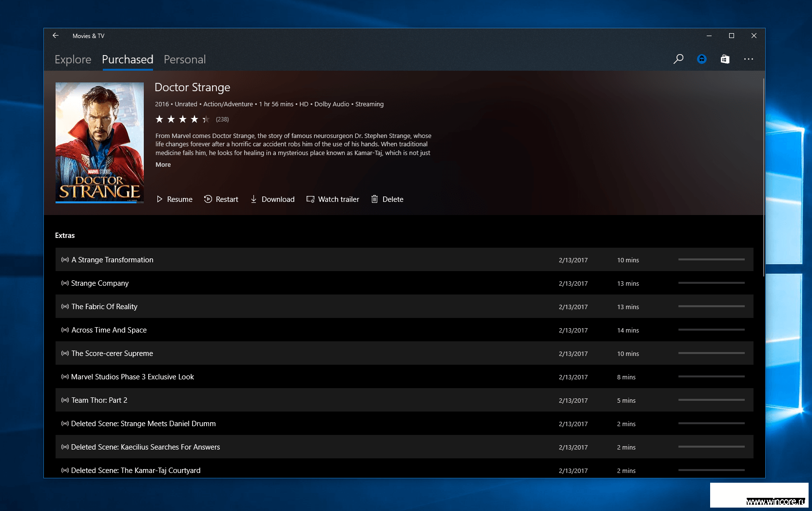Play extra 'Across Time And Space'
Screen dimensions: 812x511
pyautogui.click(x=405, y=330)
